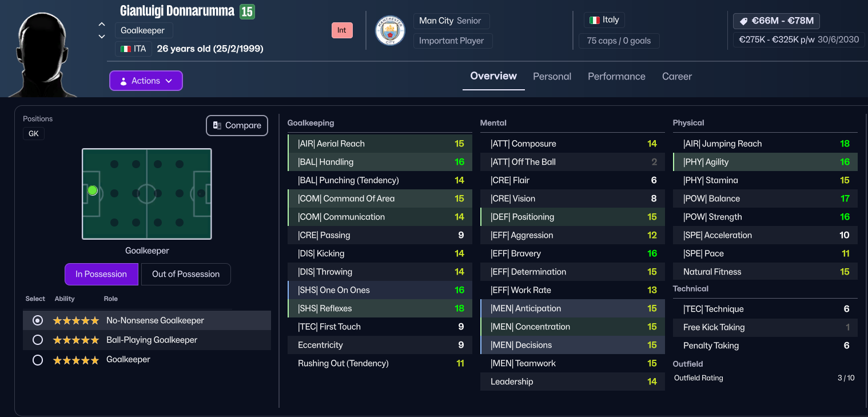Click the price tag transfer value icon
The height and width of the screenshot is (417, 868).
coord(743,21)
